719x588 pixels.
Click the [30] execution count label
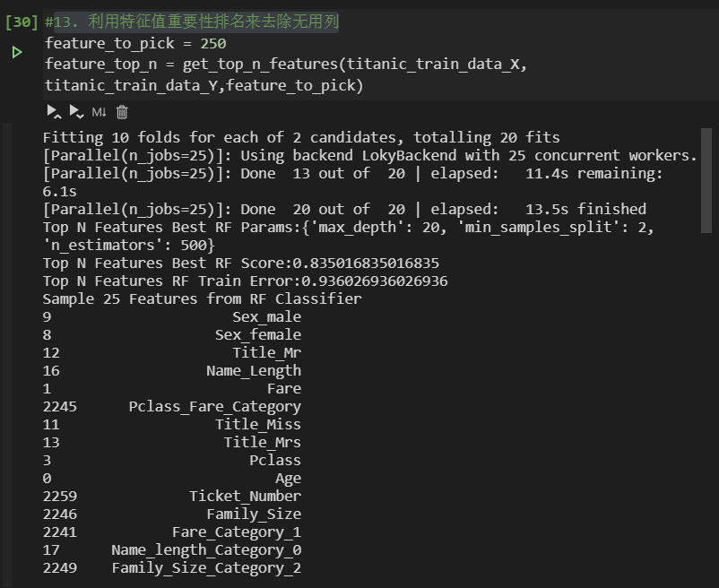(x=22, y=22)
